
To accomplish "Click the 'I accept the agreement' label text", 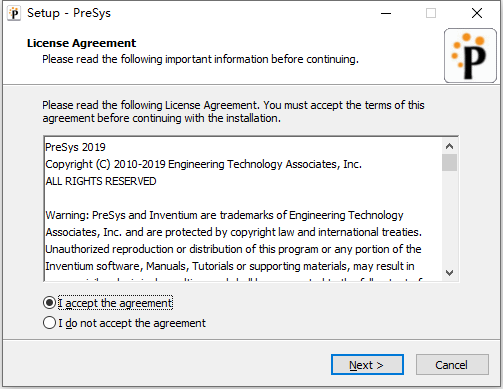I will tap(115, 303).
